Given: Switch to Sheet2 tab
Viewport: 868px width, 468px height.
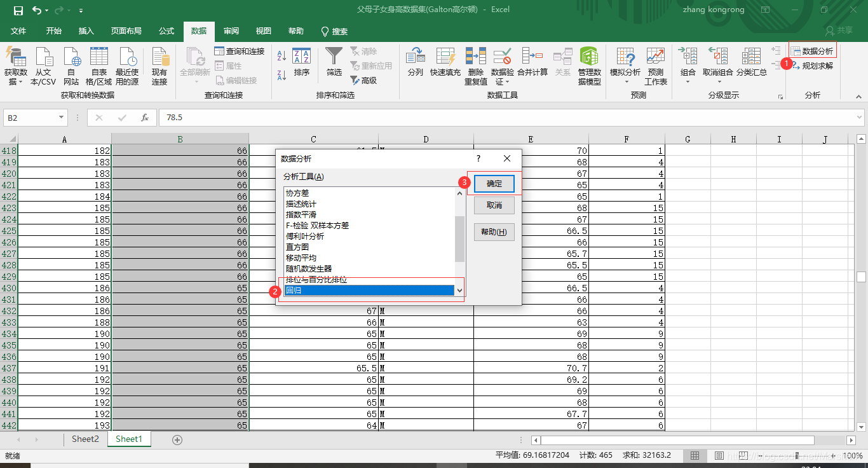Looking at the screenshot, I should pyautogui.click(x=85, y=439).
